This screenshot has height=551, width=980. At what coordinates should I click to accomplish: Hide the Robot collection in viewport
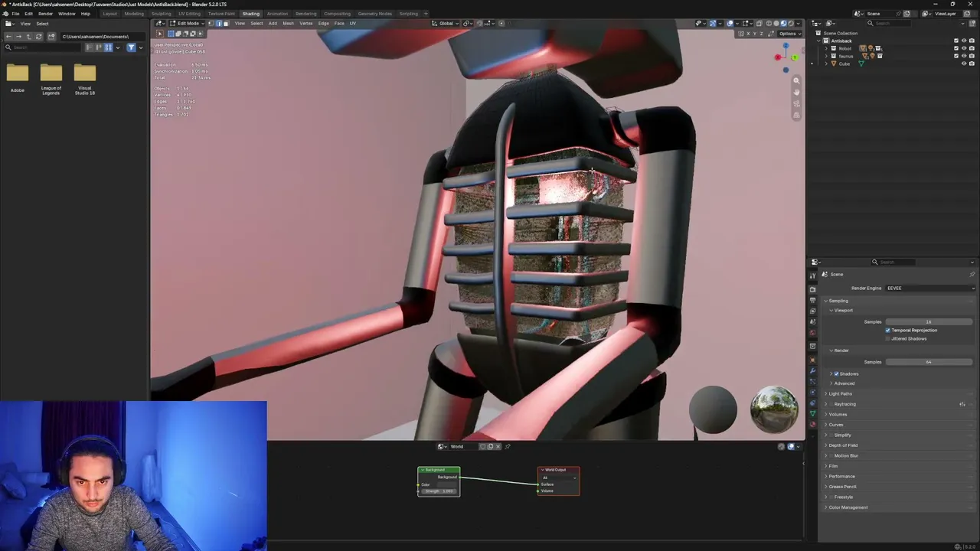(963, 48)
